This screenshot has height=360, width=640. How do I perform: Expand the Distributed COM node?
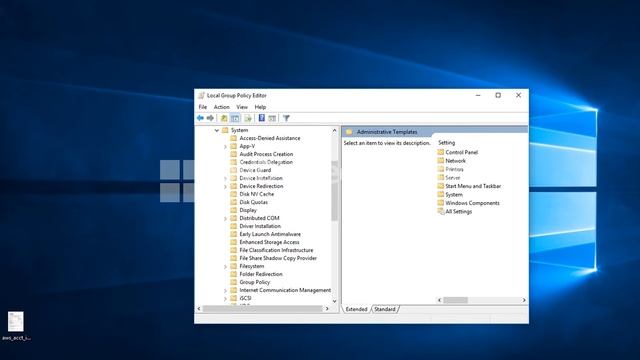[225, 218]
